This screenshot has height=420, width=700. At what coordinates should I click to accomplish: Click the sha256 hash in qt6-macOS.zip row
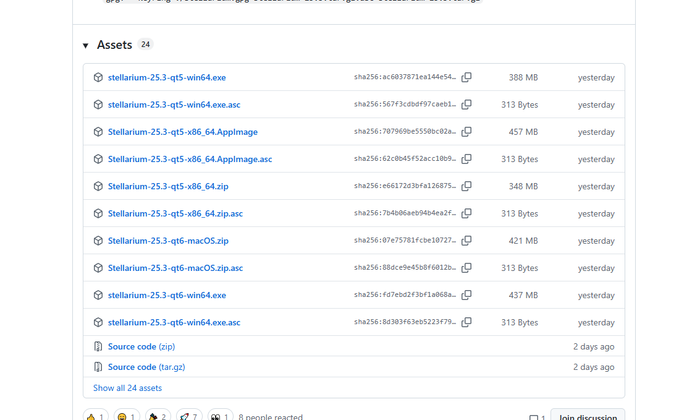point(405,240)
